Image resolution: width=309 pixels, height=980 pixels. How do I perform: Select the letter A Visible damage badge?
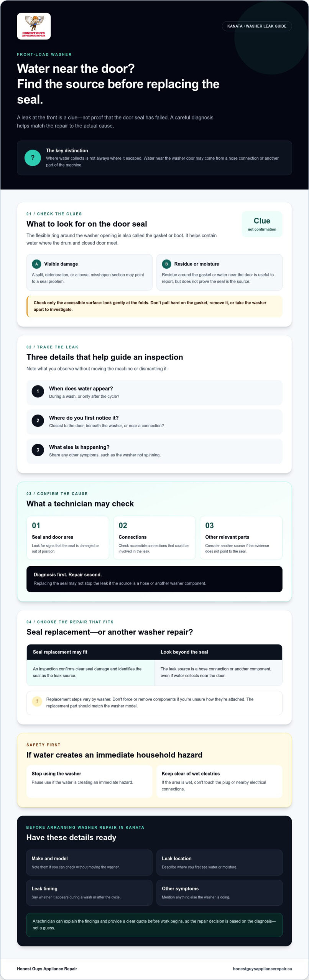coord(36,264)
